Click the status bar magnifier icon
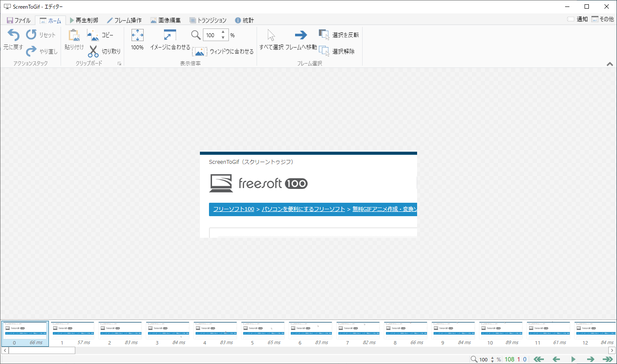 tap(474, 359)
